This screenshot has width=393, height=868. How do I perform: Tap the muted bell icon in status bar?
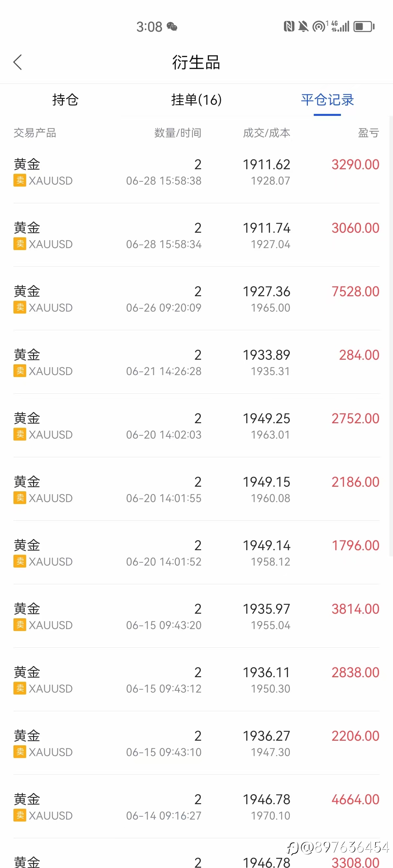[x=303, y=26]
